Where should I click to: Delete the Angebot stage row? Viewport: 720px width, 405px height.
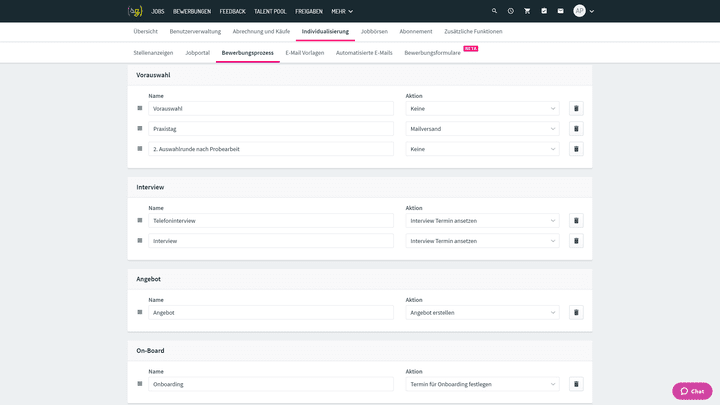(576, 313)
